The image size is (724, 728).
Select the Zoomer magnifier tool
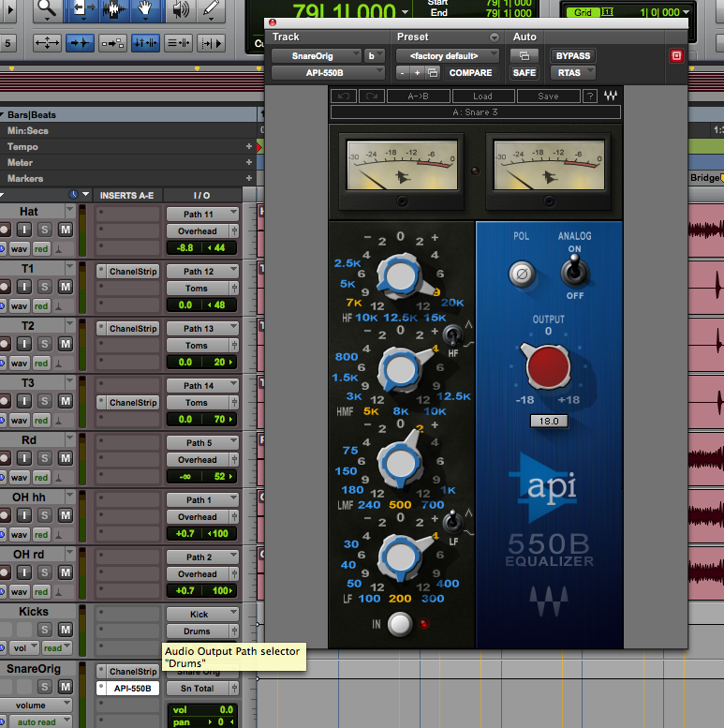[48, 10]
